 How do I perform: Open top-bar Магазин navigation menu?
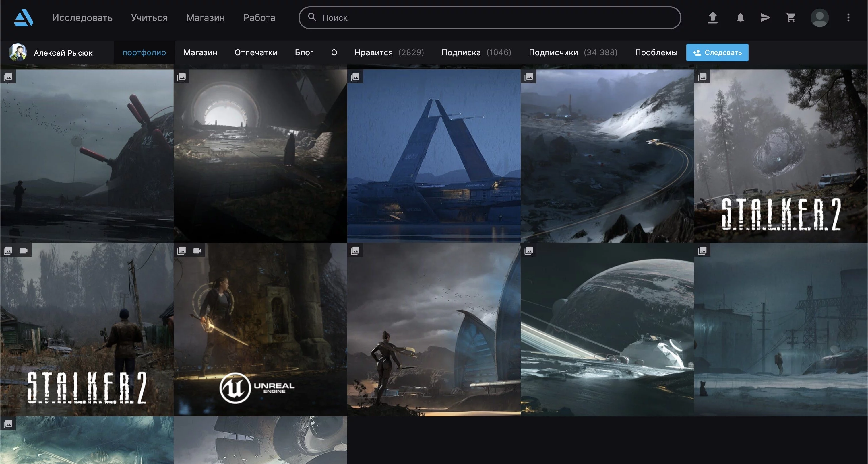tap(206, 17)
